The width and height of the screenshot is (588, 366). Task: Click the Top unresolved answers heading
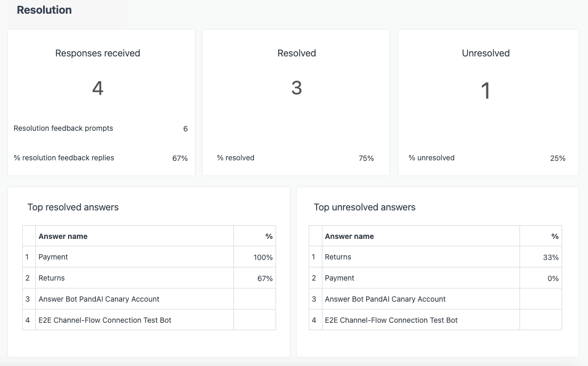[x=365, y=207]
